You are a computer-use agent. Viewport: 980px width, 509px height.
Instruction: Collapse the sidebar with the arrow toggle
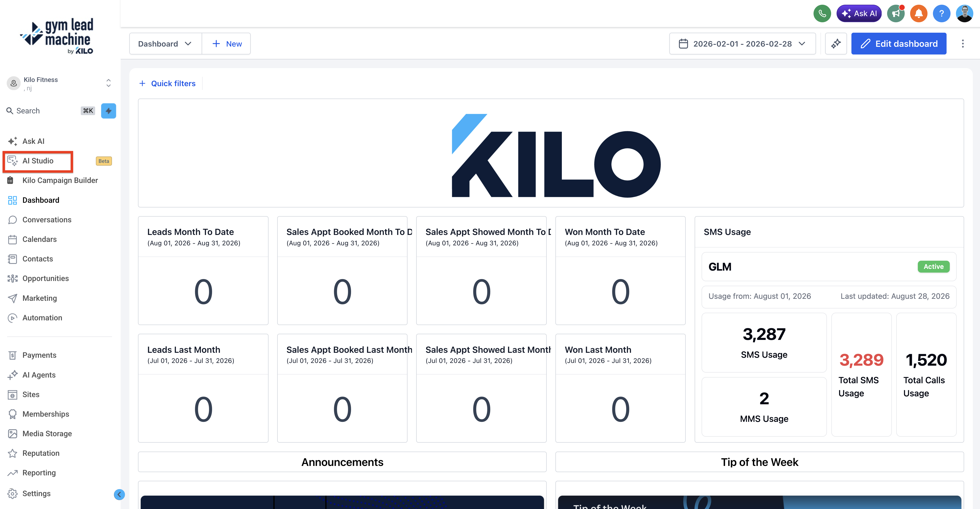[119, 494]
